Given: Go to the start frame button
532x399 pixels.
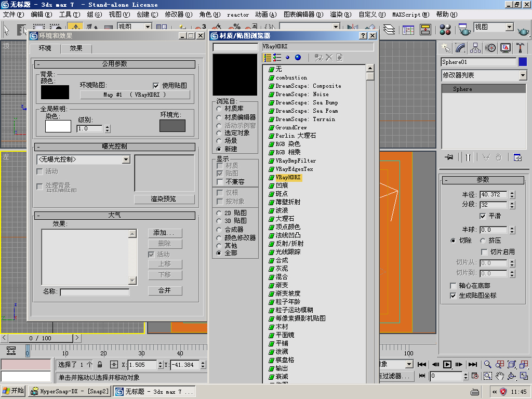Looking at the screenshot, I should coord(422,364).
